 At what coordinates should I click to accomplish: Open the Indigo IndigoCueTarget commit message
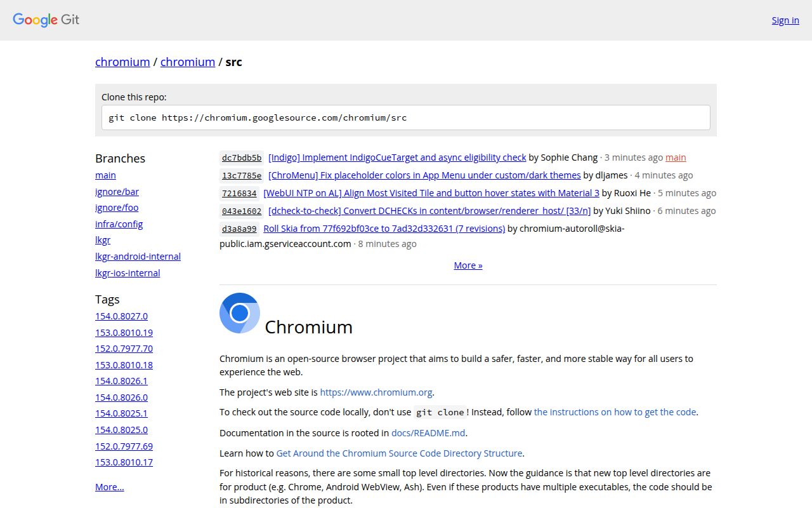point(397,157)
